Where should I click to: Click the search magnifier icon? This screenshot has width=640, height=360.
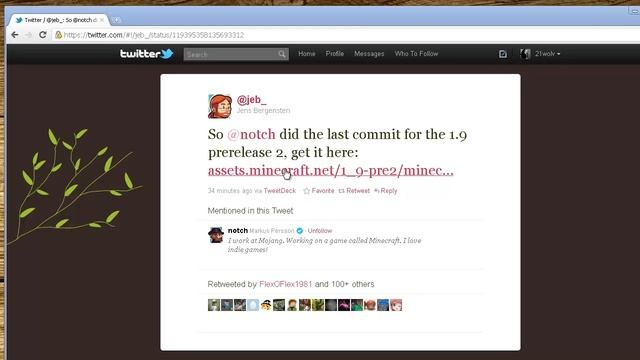pos(282,54)
